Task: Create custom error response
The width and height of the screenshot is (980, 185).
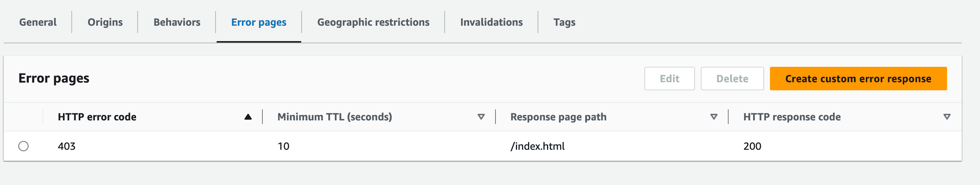Action: pyautogui.click(x=858, y=79)
